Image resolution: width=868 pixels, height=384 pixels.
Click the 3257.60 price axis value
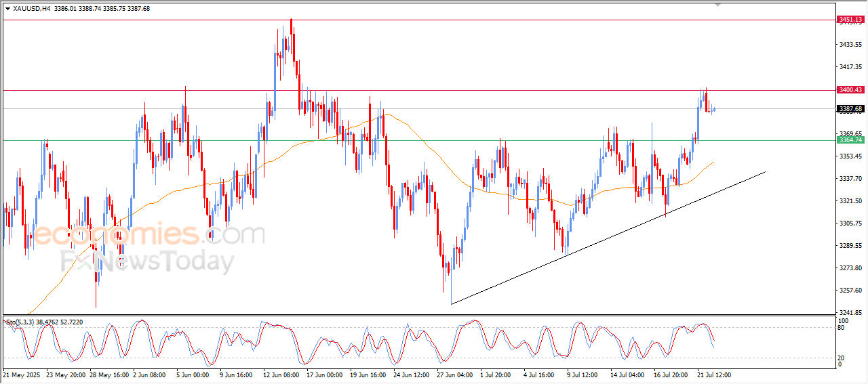click(x=850, y=291)
